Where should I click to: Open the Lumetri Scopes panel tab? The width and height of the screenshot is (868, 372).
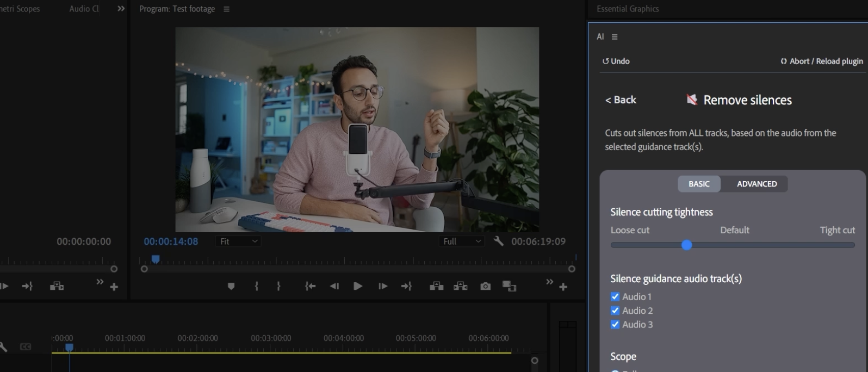[x=20, y=9]
